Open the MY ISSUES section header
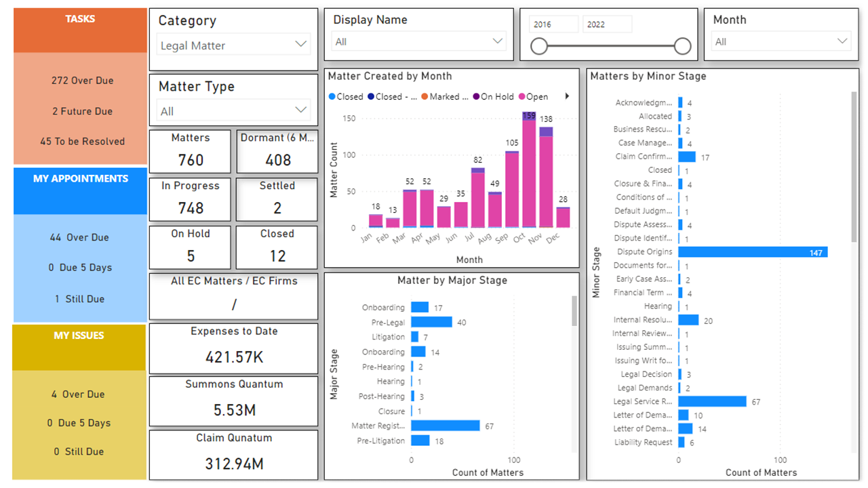The width and height of the screenshot is (868, 488). click(x=79, y=347)
